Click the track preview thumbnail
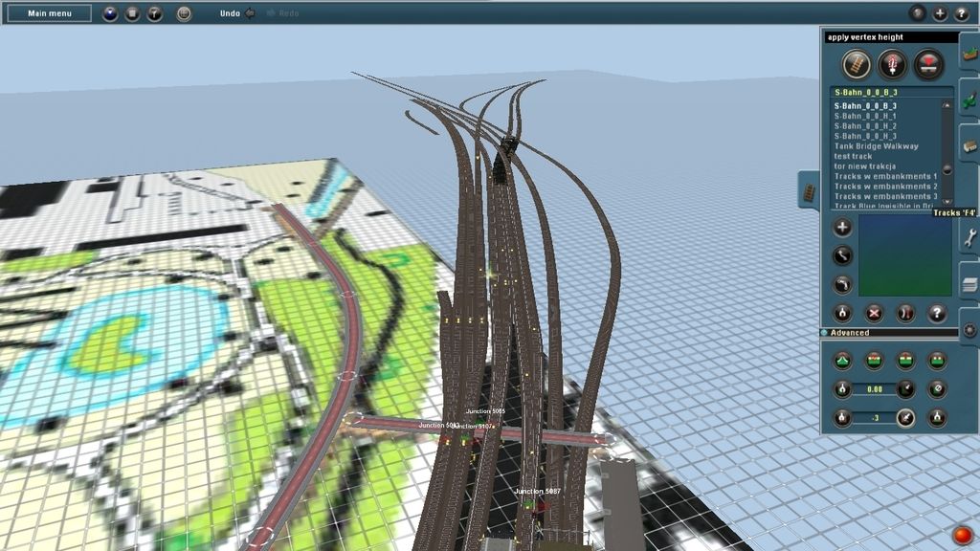980x551 pixels. (x=904, y=255)
